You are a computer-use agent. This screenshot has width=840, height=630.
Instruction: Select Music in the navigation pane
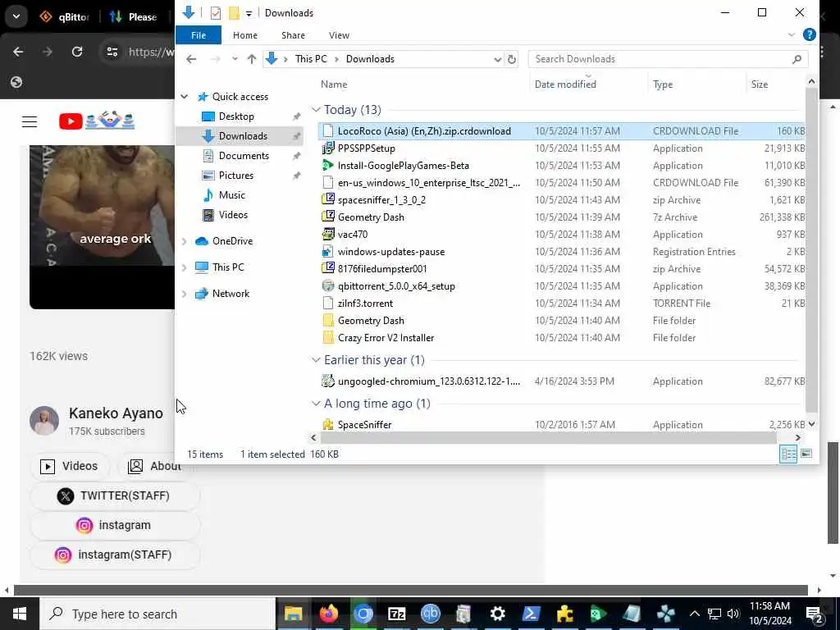click(x=231, y=195)
